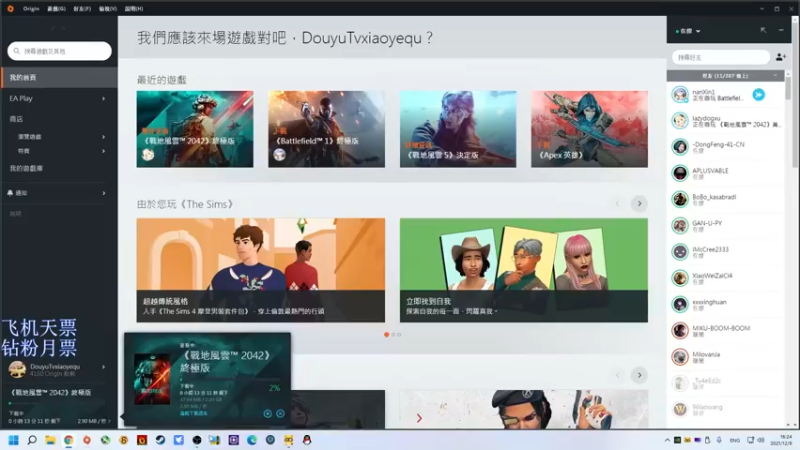The width and height of the screenshot is (800, 450).
Task: Select friend -DongFeng-41-CN
Action: pos(726,147)
